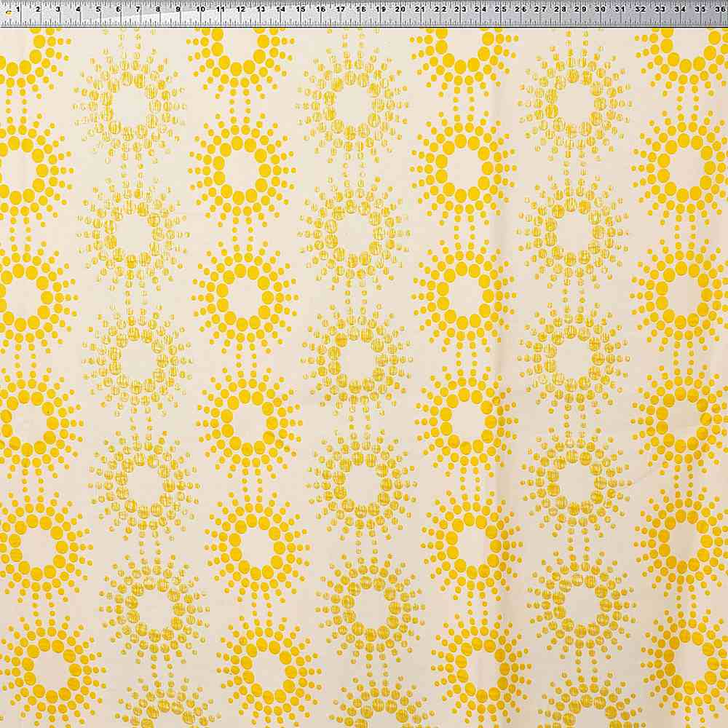Click the ruler number "13"

tap(261, 9)
